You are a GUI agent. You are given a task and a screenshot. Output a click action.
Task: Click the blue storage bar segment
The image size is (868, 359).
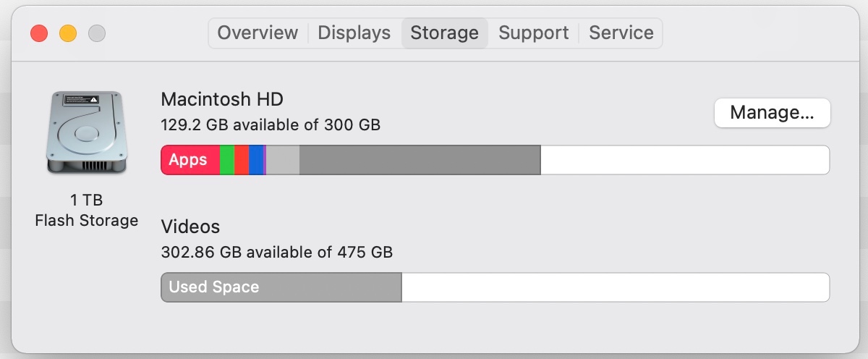[255, 160]
